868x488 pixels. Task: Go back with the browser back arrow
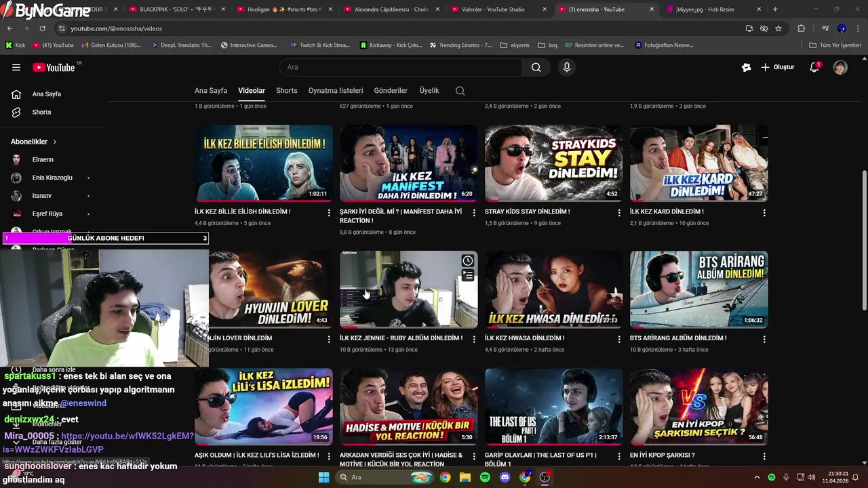tap(10, 28)
